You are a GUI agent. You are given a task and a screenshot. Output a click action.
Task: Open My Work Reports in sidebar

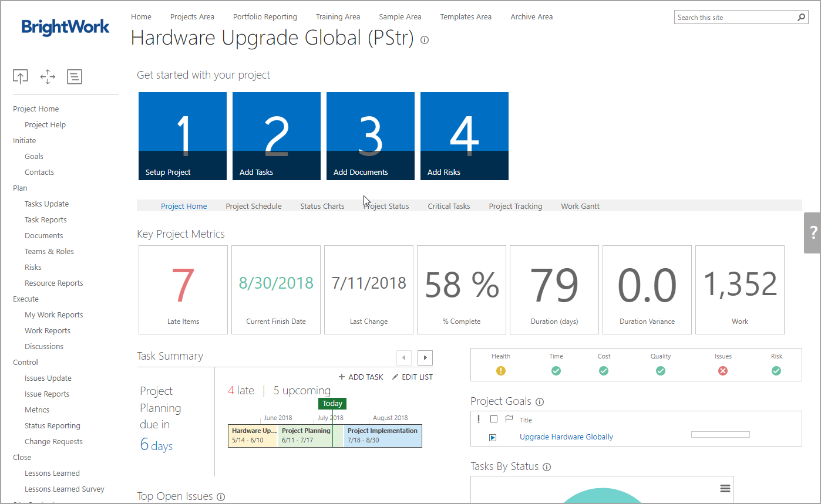pyautogui.click(x=54, y=315)
